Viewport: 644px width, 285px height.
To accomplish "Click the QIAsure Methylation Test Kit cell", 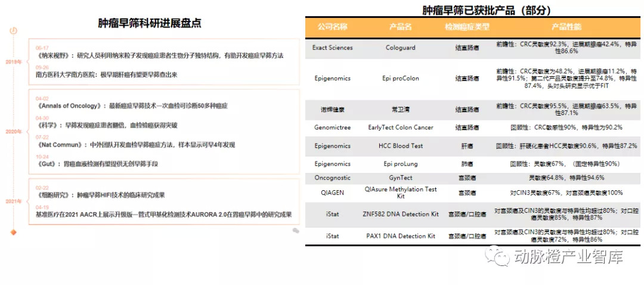I will coord(400,193).
